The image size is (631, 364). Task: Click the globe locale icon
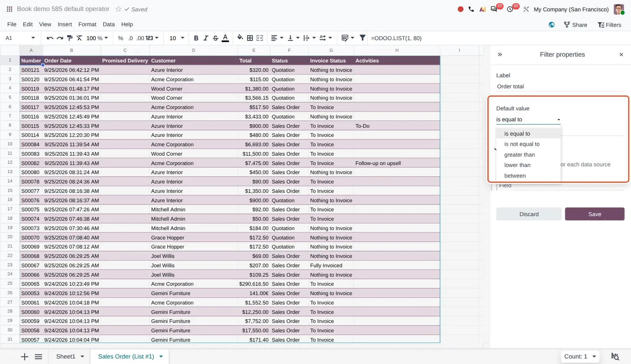[552, 25]
